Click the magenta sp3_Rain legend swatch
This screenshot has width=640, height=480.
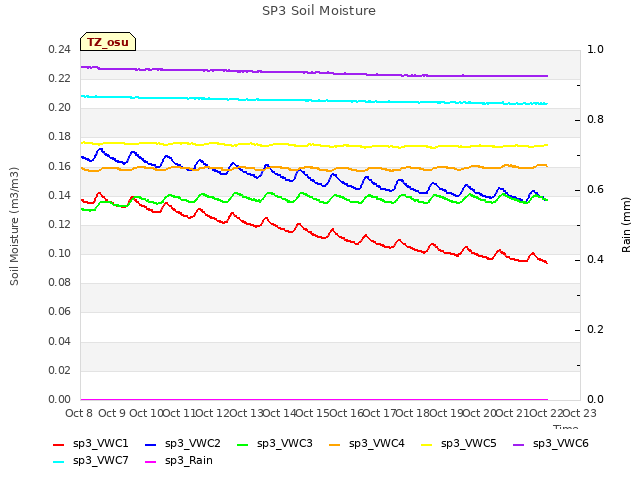tap(151, 462)
